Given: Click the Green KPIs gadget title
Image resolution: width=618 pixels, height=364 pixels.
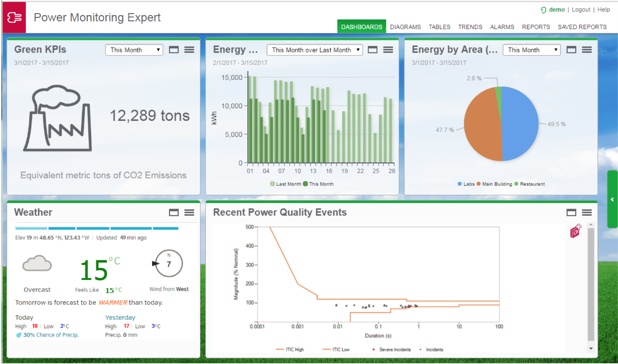Looking at the screenshot, I should click(x=40, y=50).
